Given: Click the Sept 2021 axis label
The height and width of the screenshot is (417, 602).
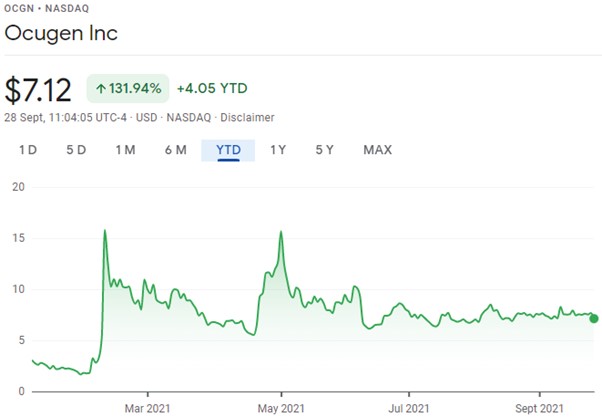Looking at the screenshot, I should 539,408.
